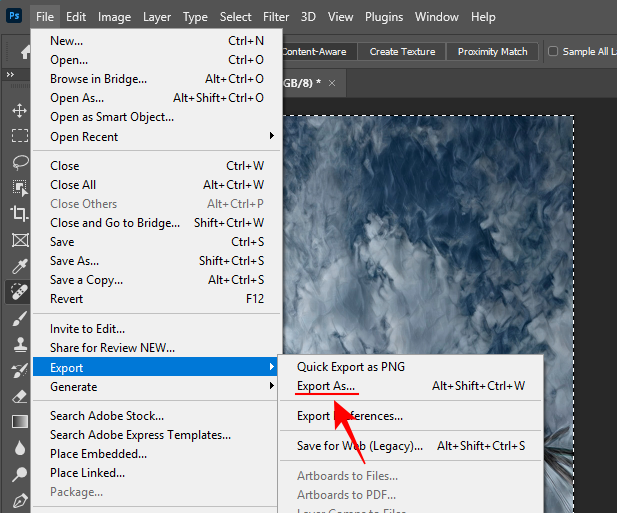
Task: Choose Open... from the File menu
Action: (x=157, y=60)
